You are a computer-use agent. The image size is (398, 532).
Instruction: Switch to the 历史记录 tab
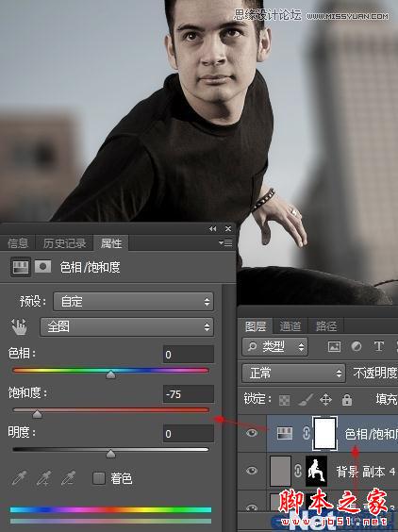click(x=64, y=243)
